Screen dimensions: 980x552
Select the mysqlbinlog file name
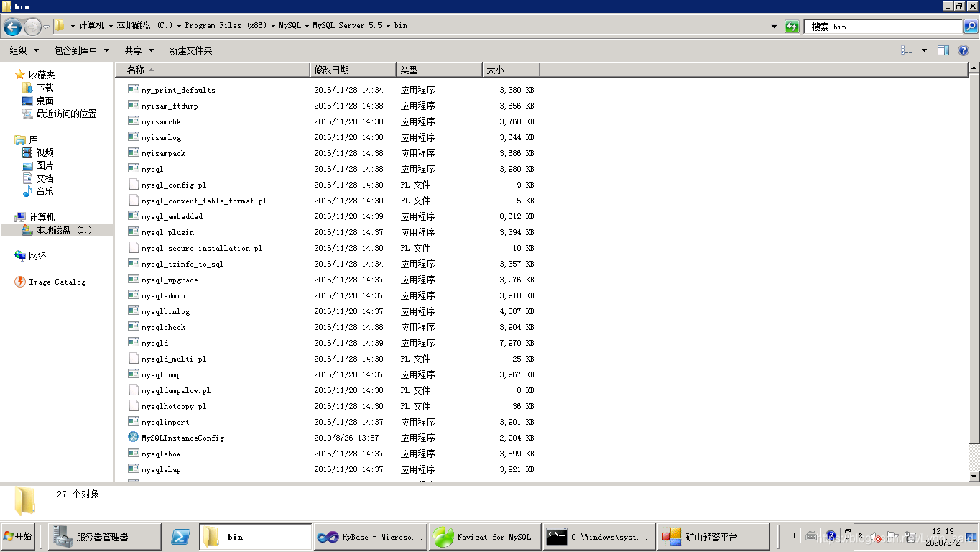click(166, 311)
